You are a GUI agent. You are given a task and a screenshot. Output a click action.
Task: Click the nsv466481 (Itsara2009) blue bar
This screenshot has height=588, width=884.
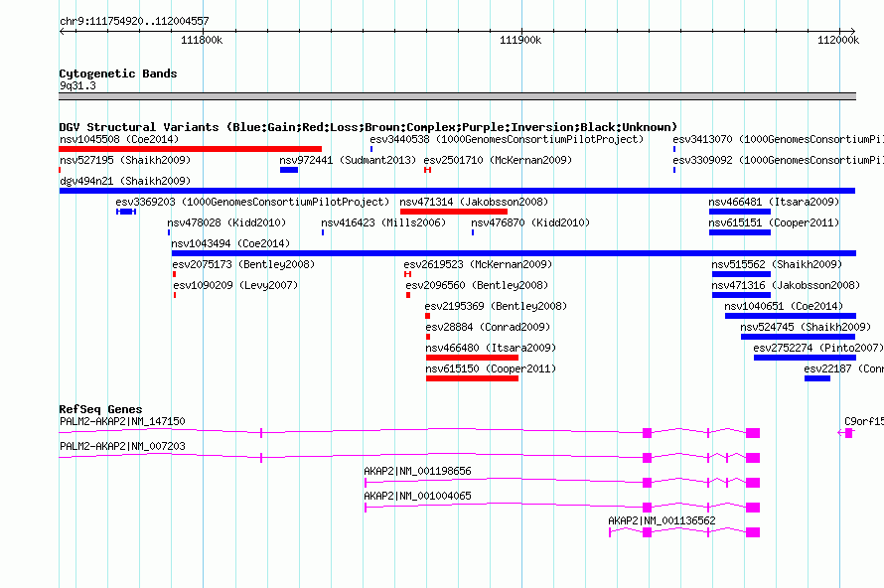740,212
